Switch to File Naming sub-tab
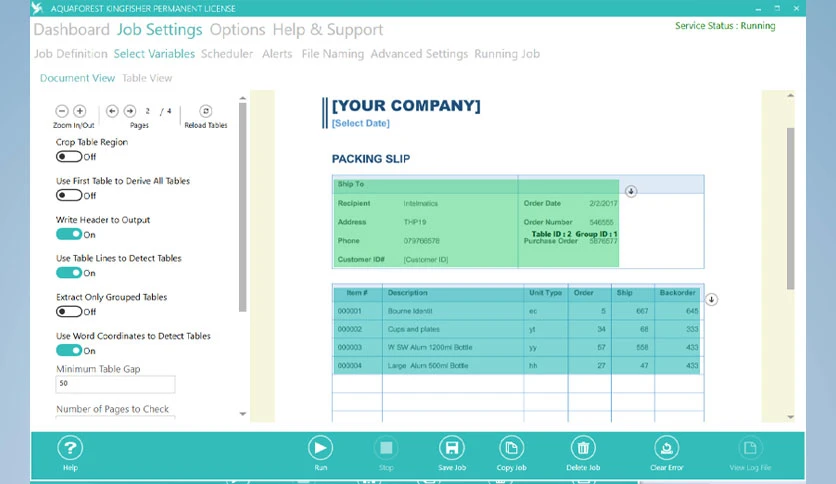The image size is (836, 484). (333, 54)
